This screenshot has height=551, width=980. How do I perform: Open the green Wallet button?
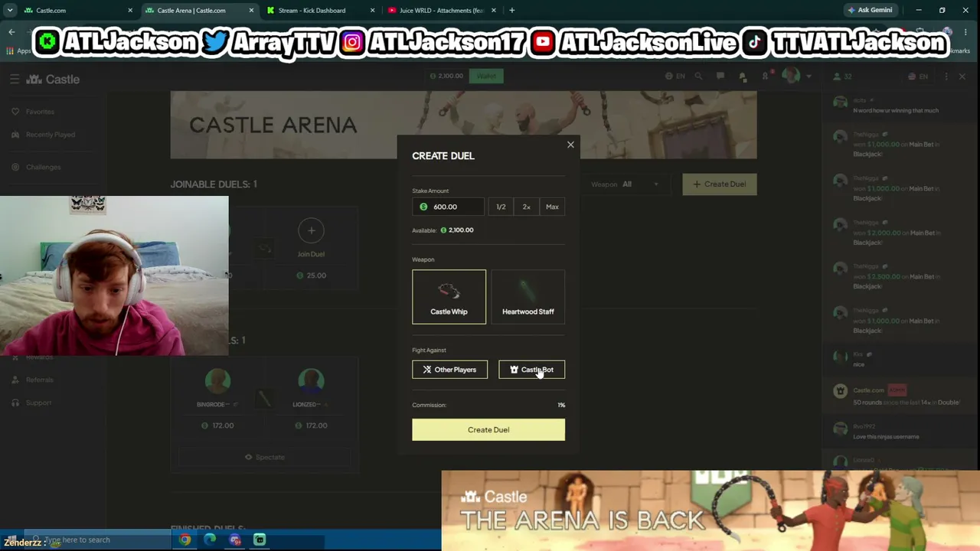click(487, 76)
